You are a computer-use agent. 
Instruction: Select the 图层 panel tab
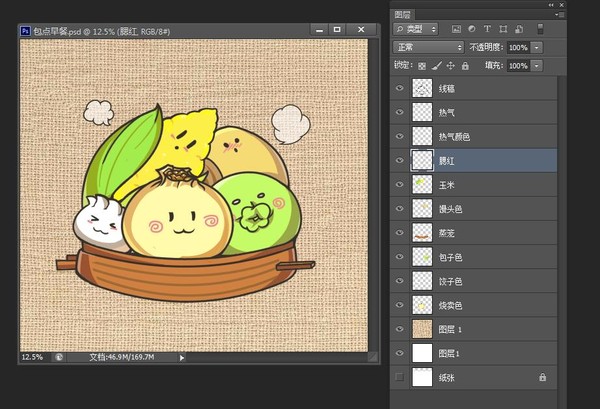pyautogui.click(x=403, y=15)
